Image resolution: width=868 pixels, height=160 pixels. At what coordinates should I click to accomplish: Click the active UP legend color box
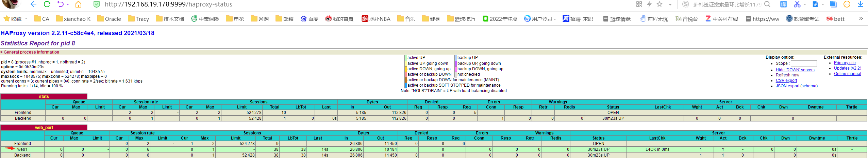click(x=405, y=58)
